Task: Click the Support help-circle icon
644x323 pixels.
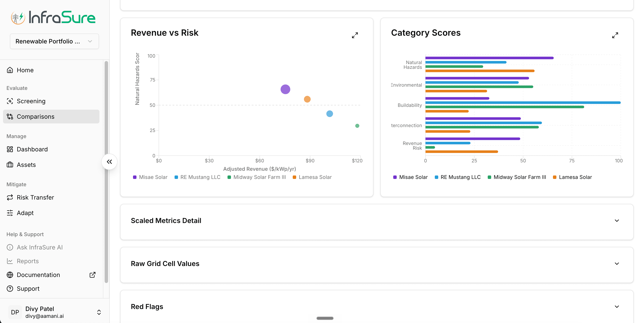Action: click(x=10, y=289)
